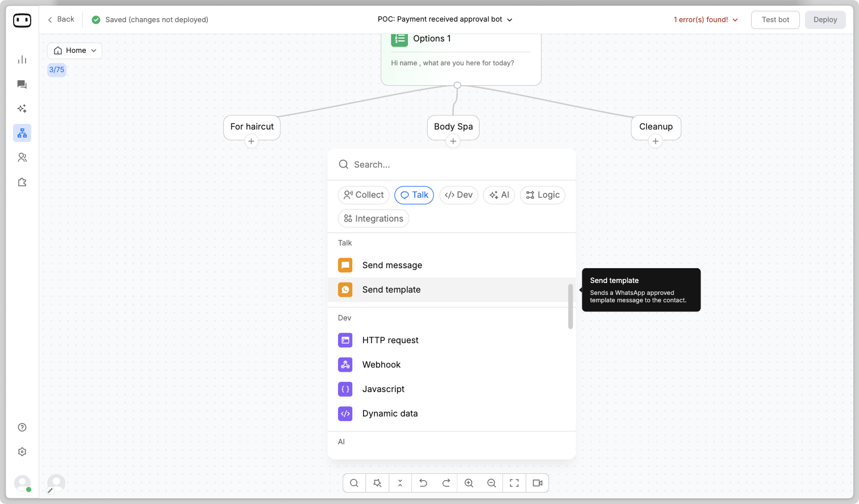Fit the flow to screen
The height and width of the screenshot is (504, 859).
[x=514, y=483]
